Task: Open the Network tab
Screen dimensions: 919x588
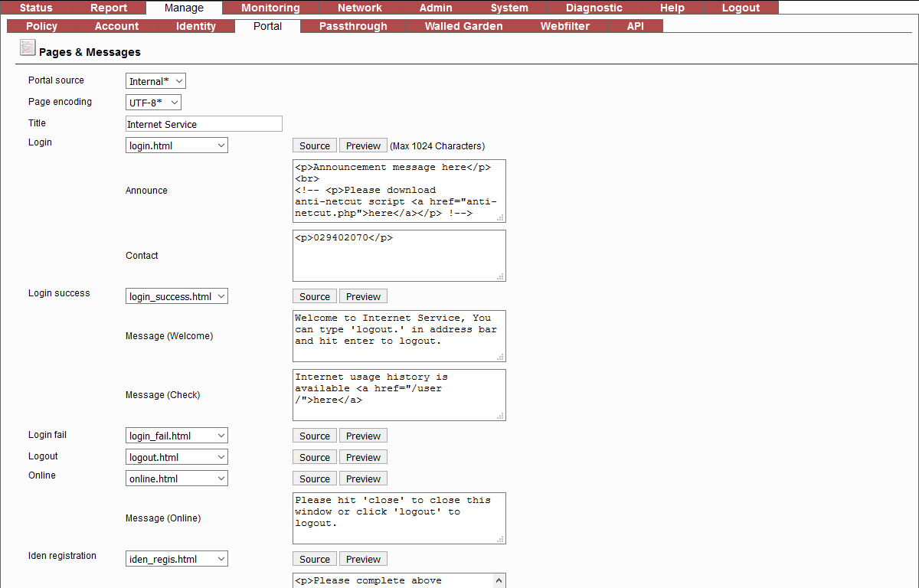Action: [x=360, y=8]
